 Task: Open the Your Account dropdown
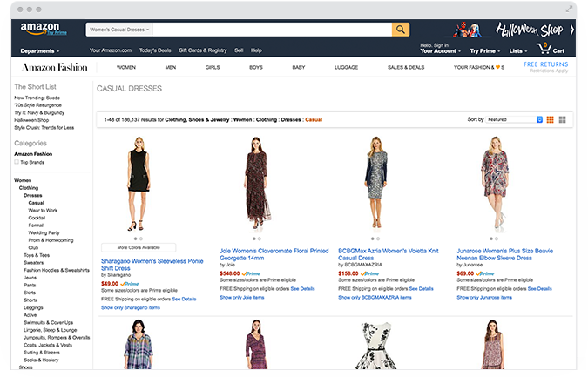440,51
